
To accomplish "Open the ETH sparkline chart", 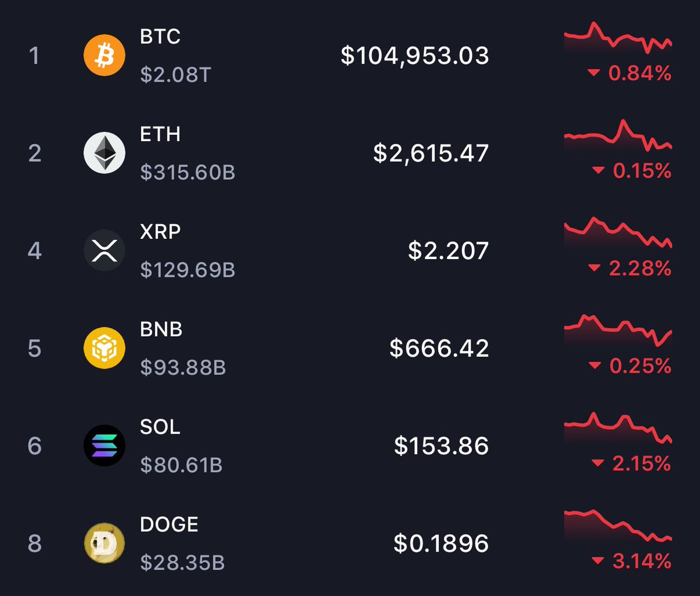I will [x=618, y=136].
